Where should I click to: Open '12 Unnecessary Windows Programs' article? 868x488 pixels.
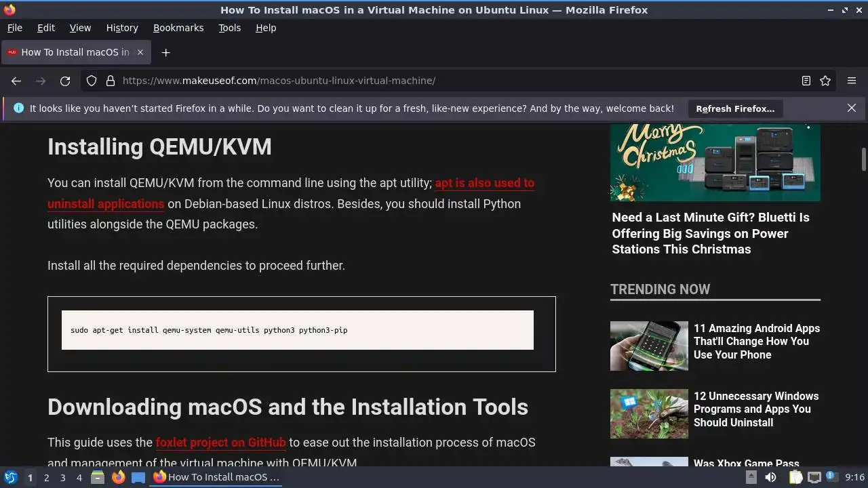pos(756,409)
